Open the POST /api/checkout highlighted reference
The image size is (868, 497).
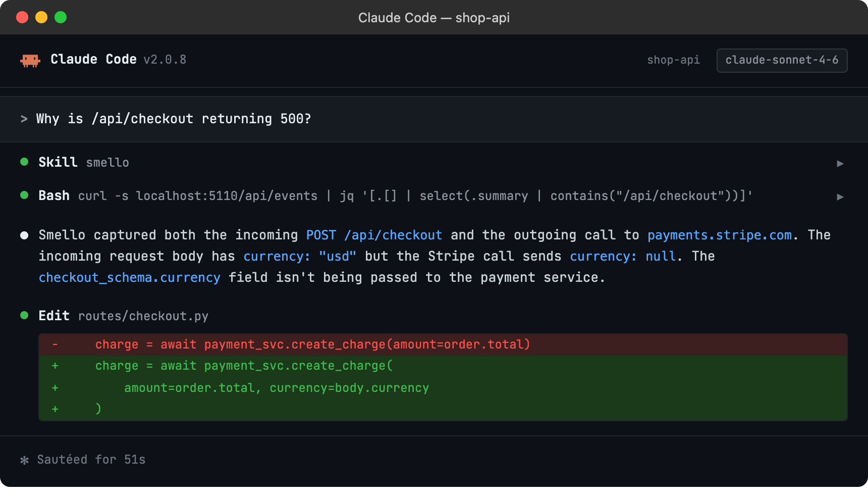374,235
